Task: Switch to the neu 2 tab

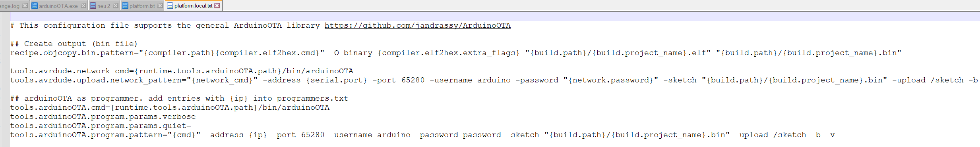Action: tap(104, 6)
